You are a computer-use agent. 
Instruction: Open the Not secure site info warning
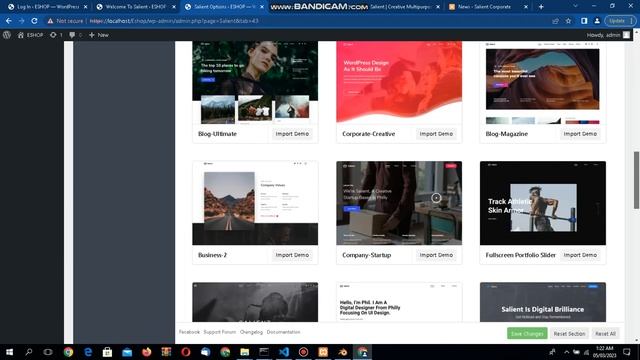pos(65,21)
